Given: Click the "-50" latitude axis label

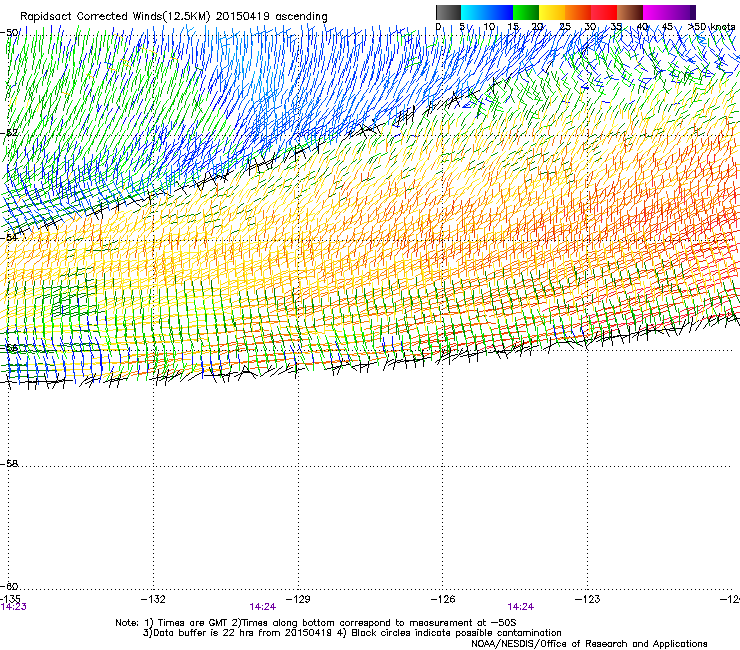Looking at the screenshot, I should pos(9,33).
